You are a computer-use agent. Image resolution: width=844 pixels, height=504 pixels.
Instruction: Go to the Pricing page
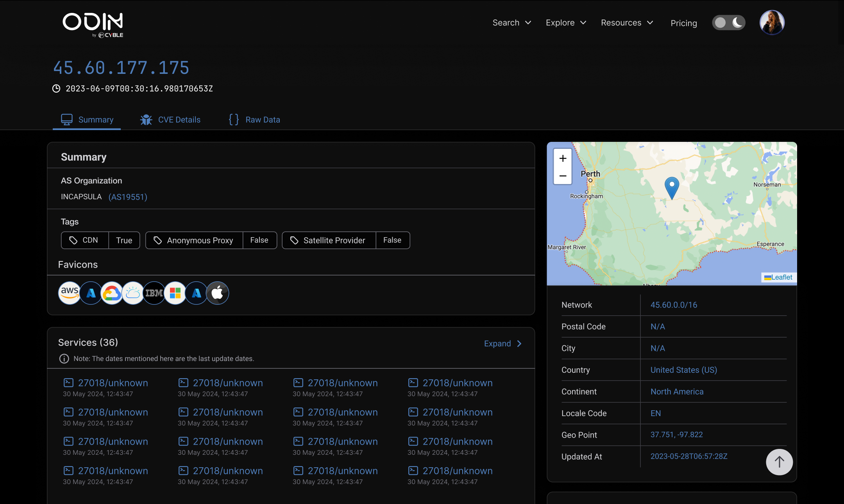(x=684, y=23)
